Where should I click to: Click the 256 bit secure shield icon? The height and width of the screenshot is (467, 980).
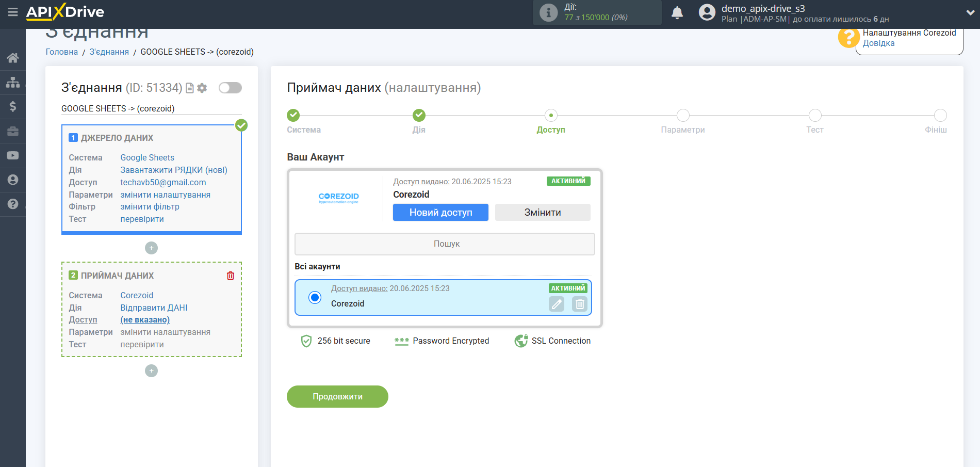coord(306,341)
